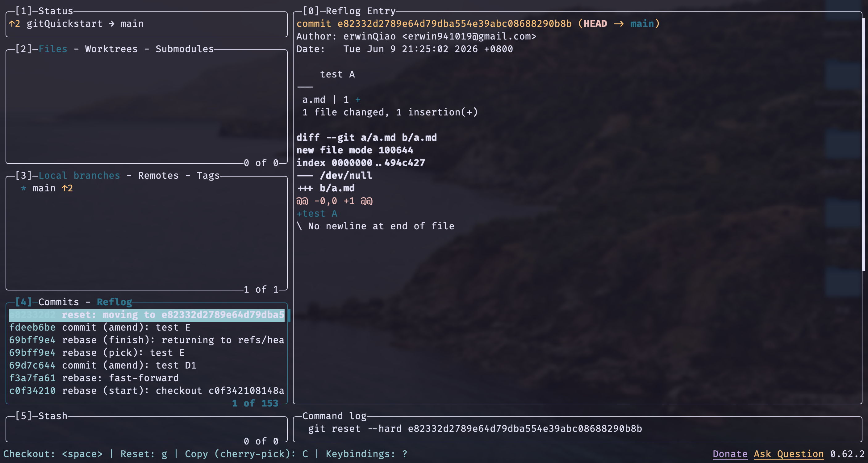The image size is (868, 463).
Task: Focus the Status panel showing gitQuickstart
Action: pos(147,24)
